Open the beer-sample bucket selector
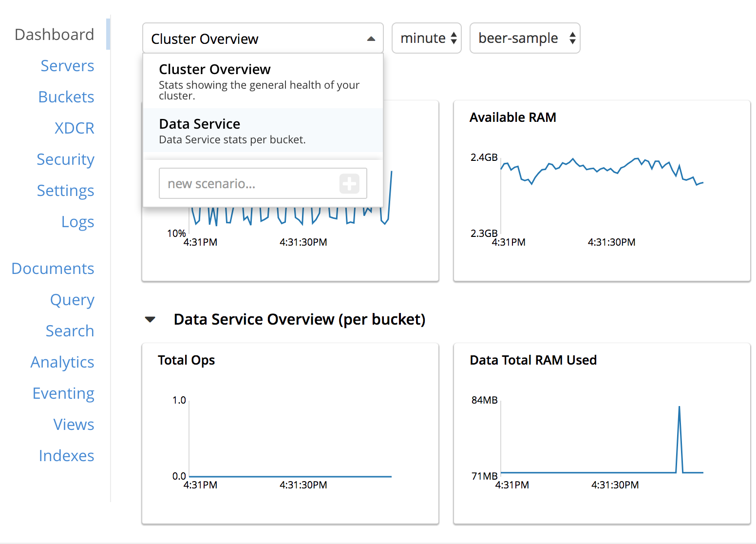Image resolution: width=756 pixels, height=544 pixels. [525, 38]
